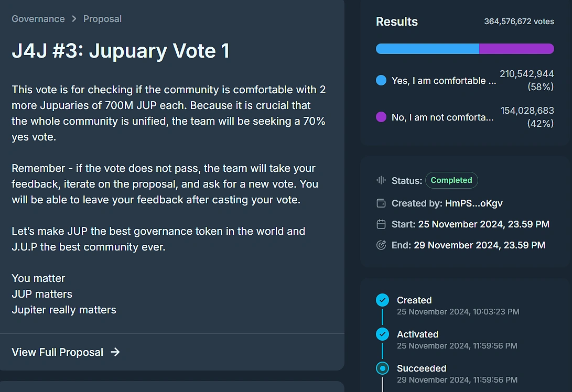This screenshot has width=572, height=392.
Task: Click the proposal title J4J #3
Action: point(121,50)
